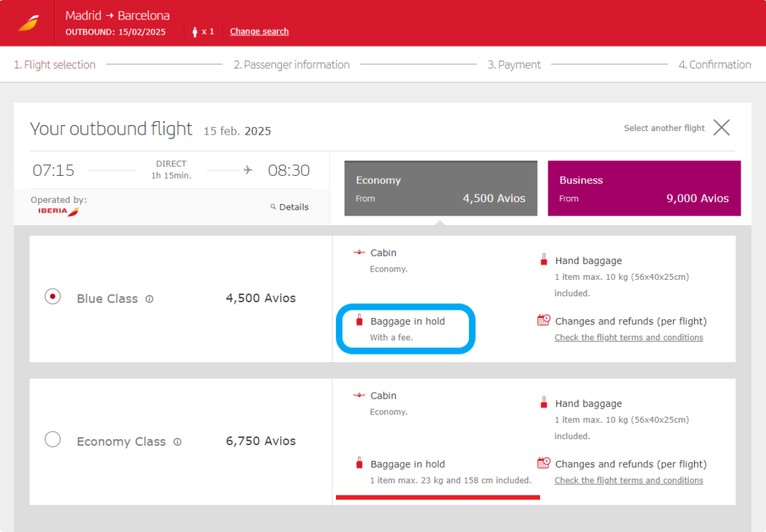Click the Economy Class changes and refunds calendar icon
This screenshot has width=766, height=532.
544,463
